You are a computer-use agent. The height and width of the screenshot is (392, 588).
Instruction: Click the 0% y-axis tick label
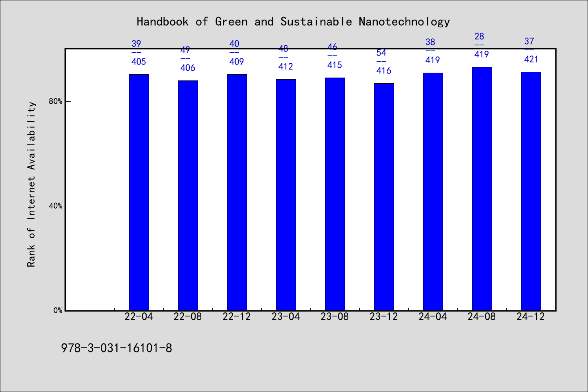coord(58,310)
